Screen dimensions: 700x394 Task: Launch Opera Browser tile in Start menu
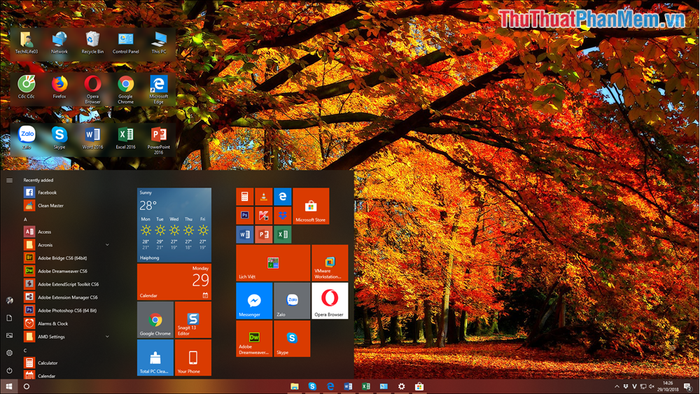coord(329,301)
